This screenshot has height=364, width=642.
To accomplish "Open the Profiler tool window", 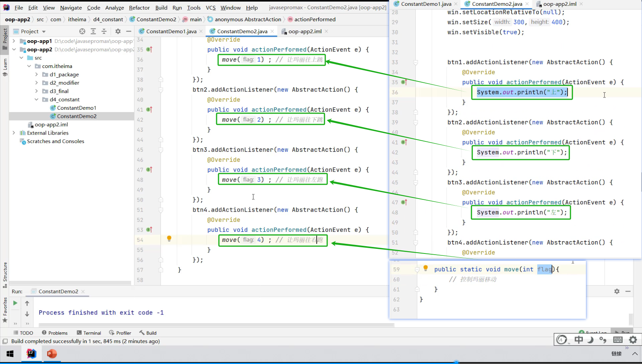I will [120, 333].
